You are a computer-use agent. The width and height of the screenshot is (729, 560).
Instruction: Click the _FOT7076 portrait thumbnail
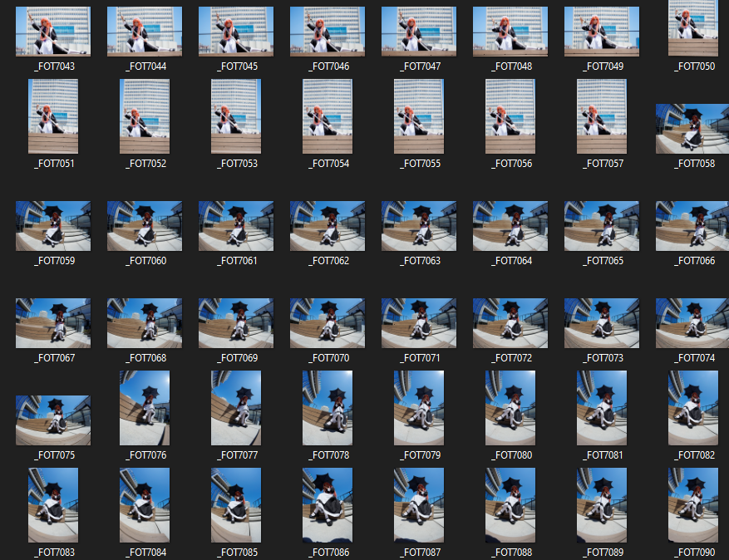point(145,408)
